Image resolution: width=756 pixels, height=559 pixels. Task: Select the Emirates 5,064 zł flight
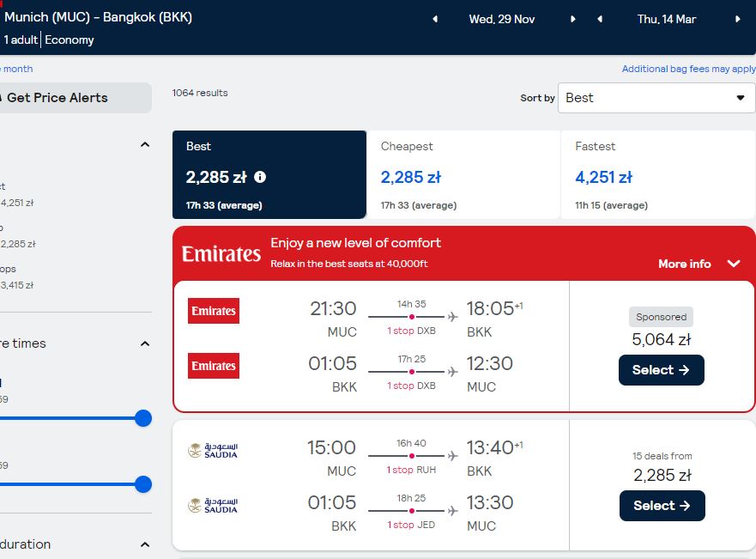[x=661, y=370]
